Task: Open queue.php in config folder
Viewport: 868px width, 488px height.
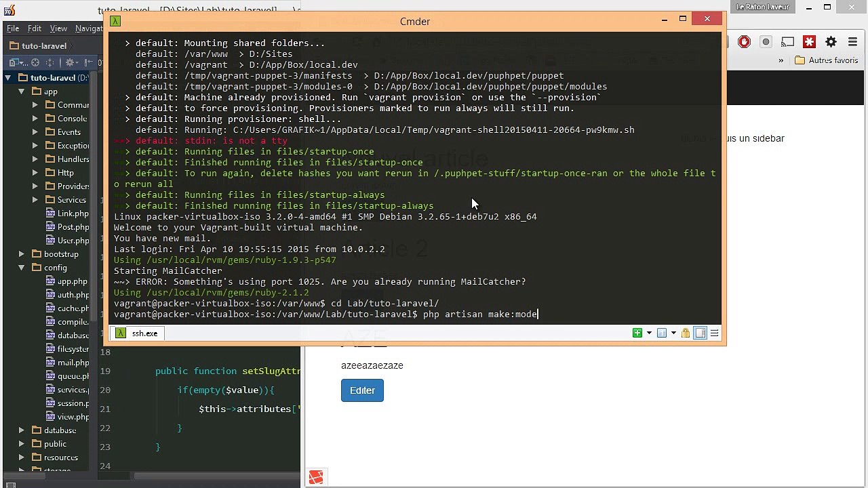Action: coord(67,376)
